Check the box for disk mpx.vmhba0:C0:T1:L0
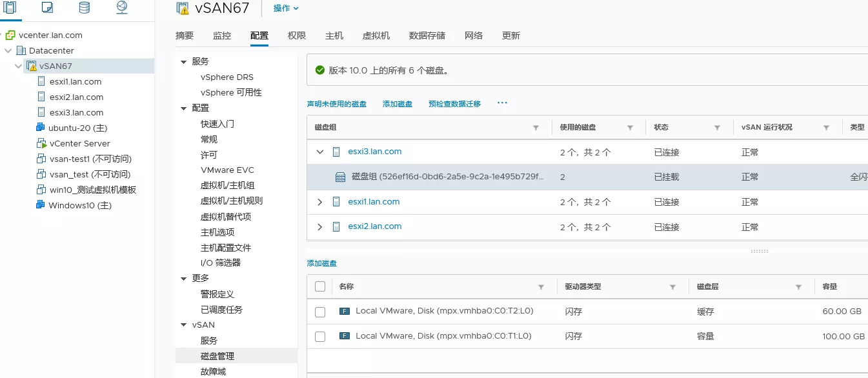Screen dimensions: 868x378 [x=320, y=336]
